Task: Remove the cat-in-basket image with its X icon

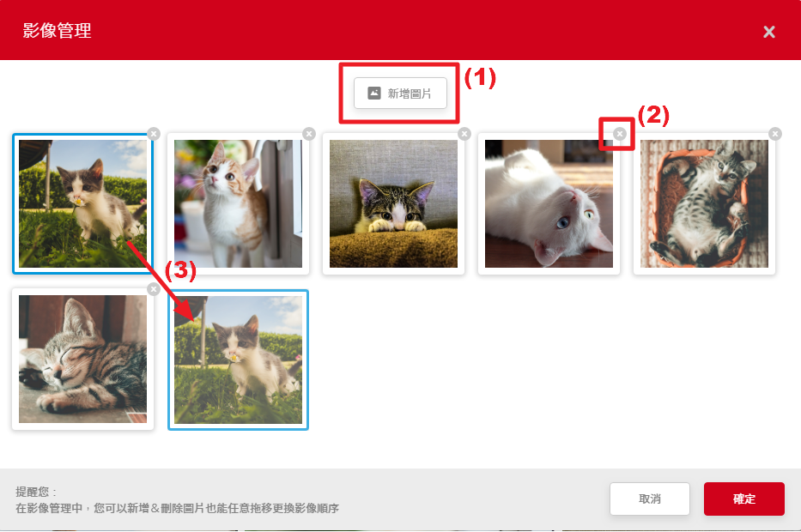Action: (775, 134)
